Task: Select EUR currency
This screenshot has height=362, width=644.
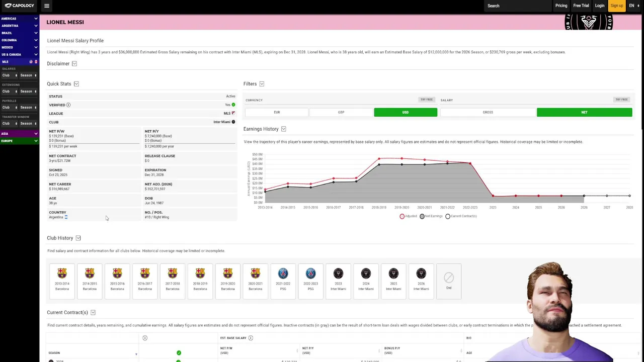Action: click(277, 112)
